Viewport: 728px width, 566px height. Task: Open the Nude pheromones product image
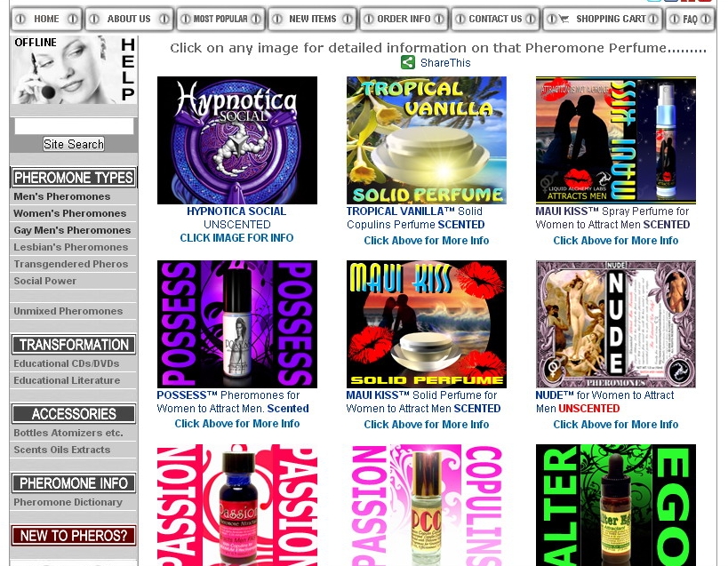coord(615,324)
